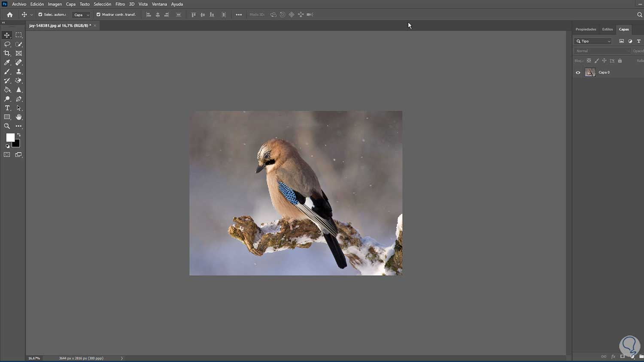Screen dimensions: 644x362
Task: Switch to the Estilos tab
Action: pos(608,29)
